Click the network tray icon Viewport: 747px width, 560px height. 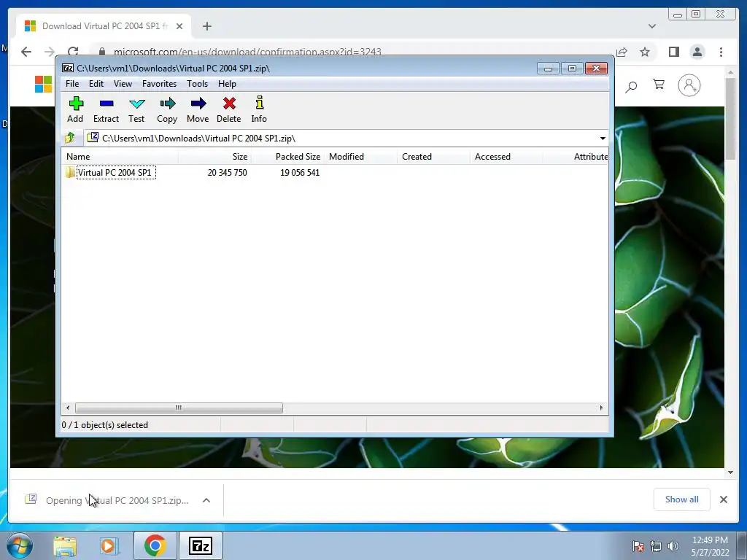click(x=656, y=546)
